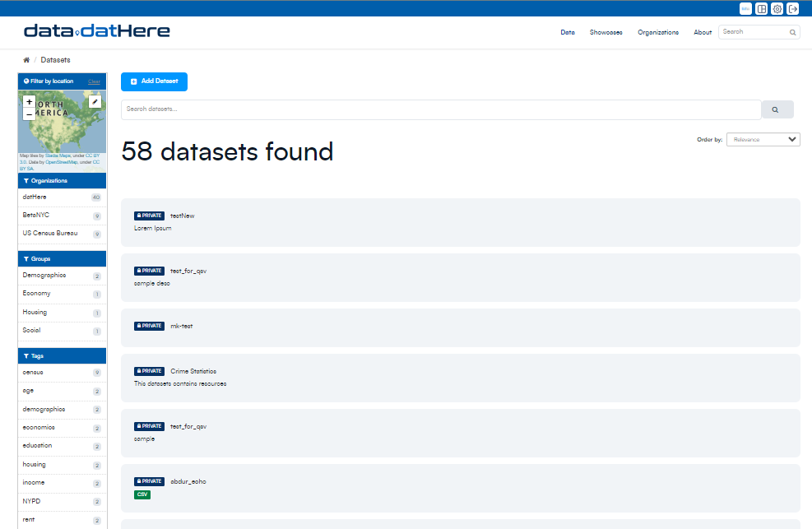This screenshot has width=812, height=529.
Task: Open the Showcases menu item
Action: point(606,32)
